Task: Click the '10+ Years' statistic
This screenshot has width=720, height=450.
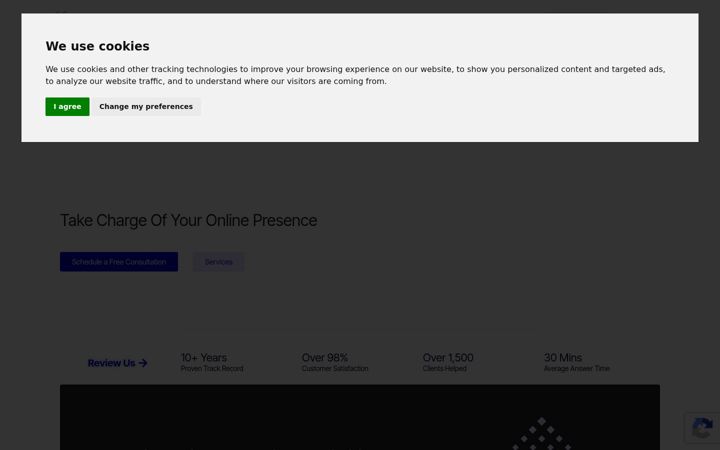Action: click(204, 357)
